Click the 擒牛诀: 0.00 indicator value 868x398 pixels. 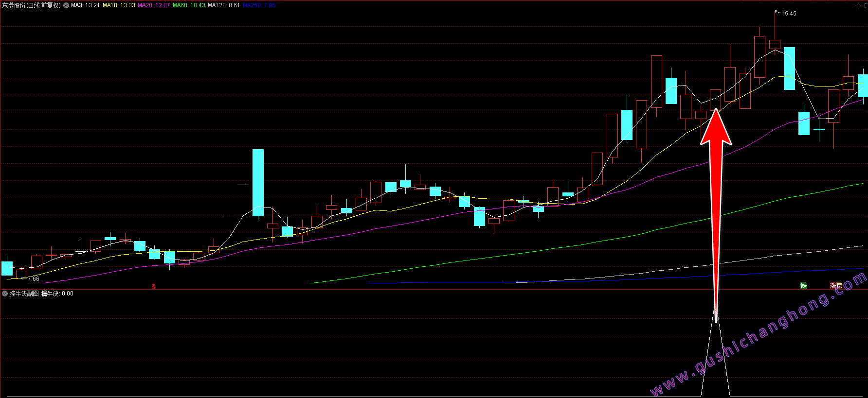[57, 294]
